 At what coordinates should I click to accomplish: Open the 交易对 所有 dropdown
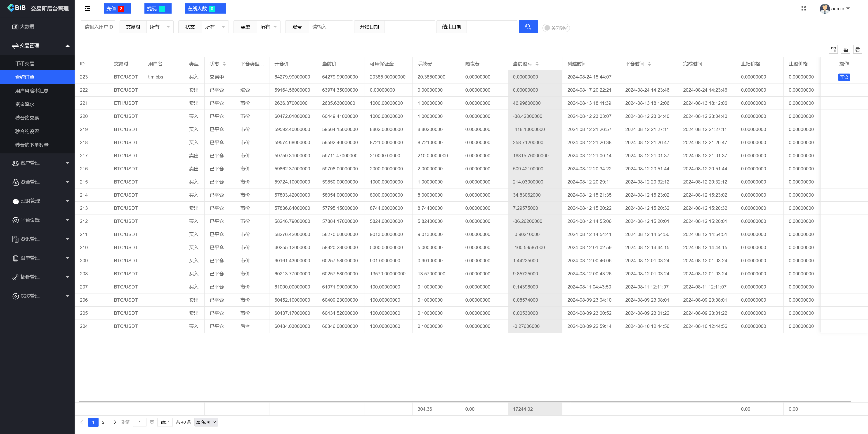tap(160, 27)
